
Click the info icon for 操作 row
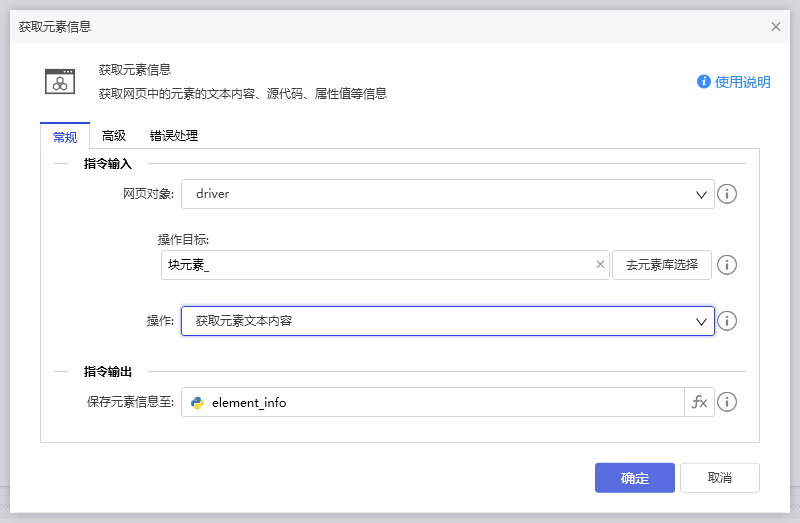click(728, 321)
